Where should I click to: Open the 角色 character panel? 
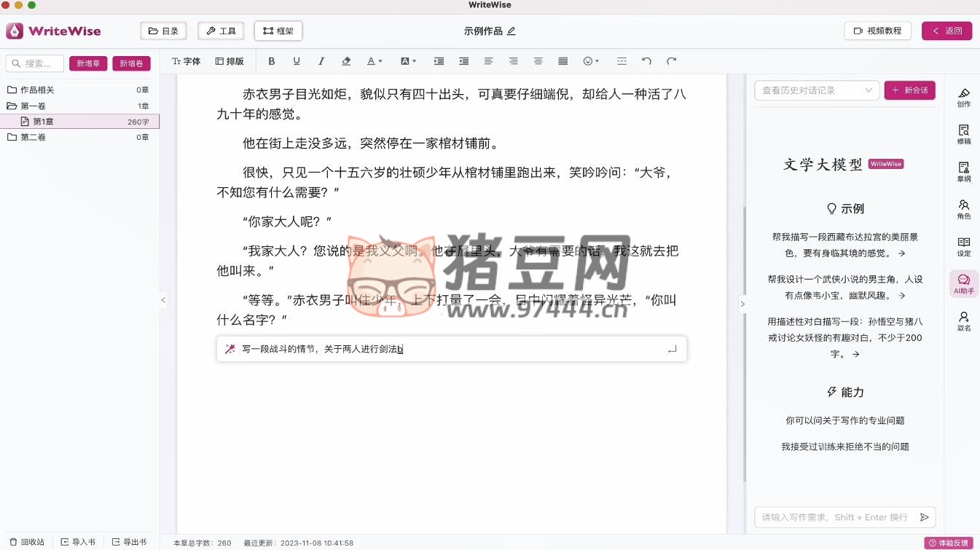(x=963, y=210)
